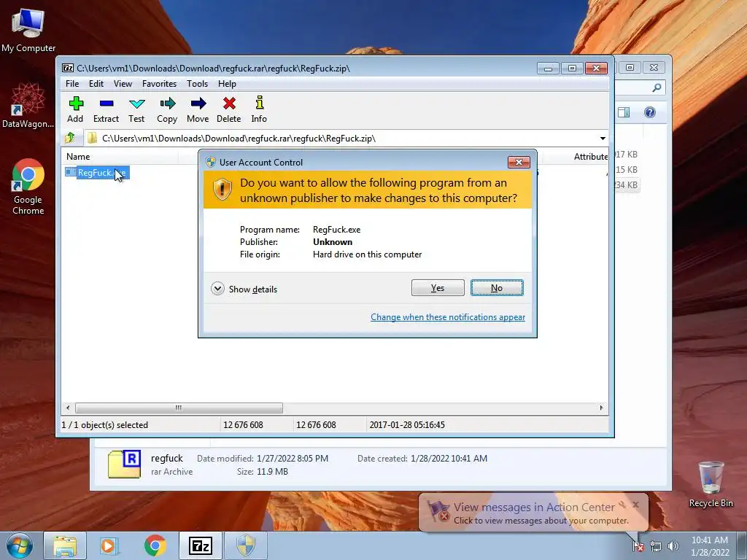The width and height of the screenshot is (747, 560).
Task: Click the Move toolbar icon
Action: [198, 110]
